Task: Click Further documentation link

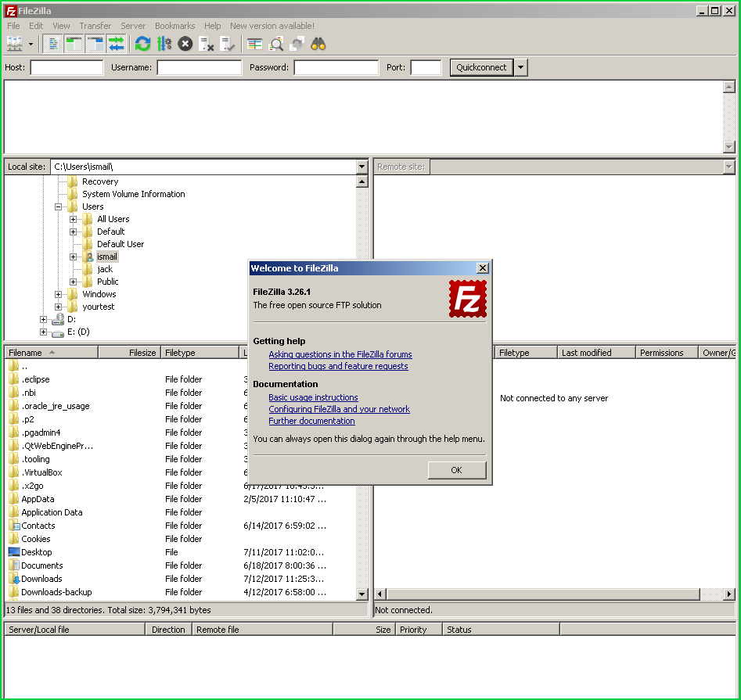Action: 312,421
